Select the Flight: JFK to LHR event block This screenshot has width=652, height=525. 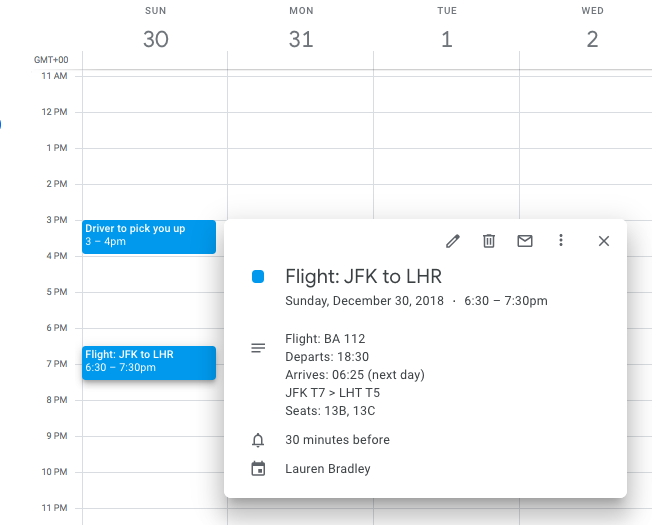click(x=149, y=363)
